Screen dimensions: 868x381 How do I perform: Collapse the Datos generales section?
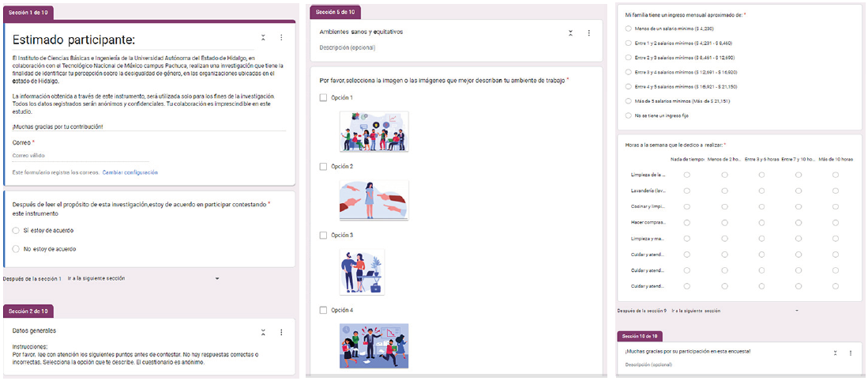[x=263, y=332]
